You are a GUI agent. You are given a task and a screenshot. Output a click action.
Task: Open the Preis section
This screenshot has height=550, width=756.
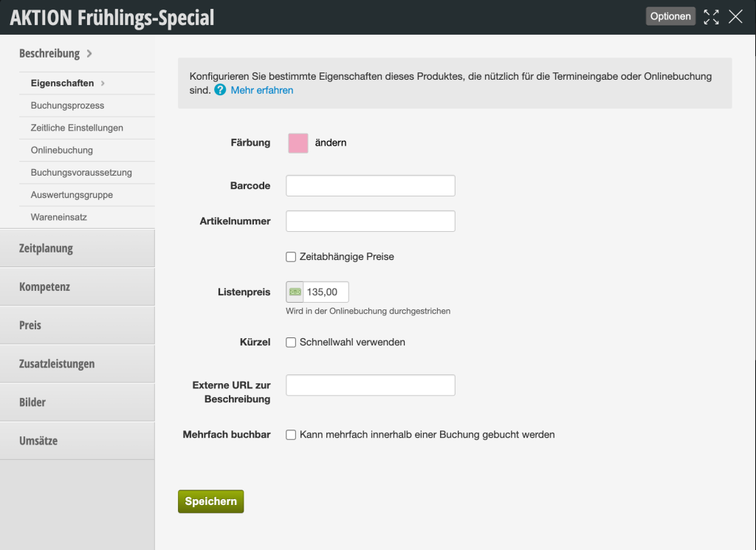point(77,326)
